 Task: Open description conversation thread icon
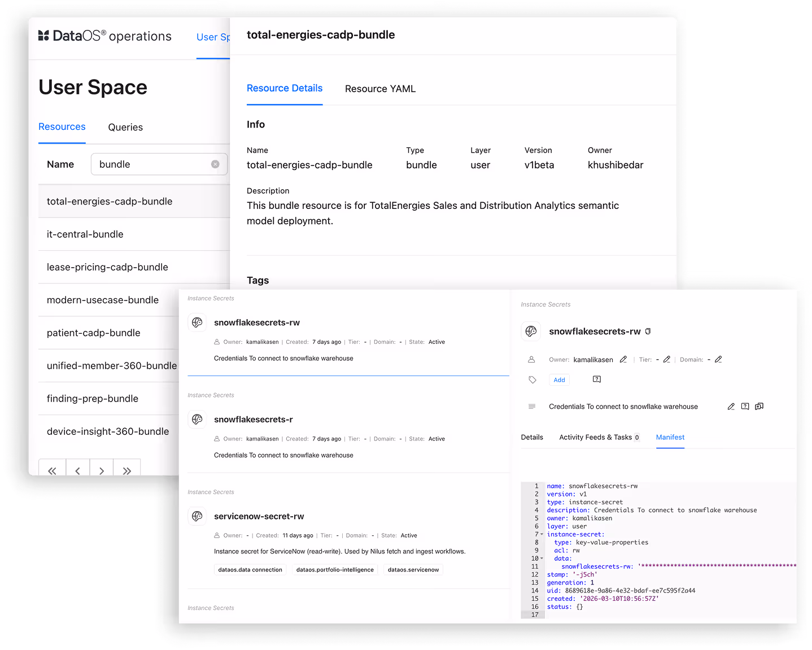coord(759,407)
